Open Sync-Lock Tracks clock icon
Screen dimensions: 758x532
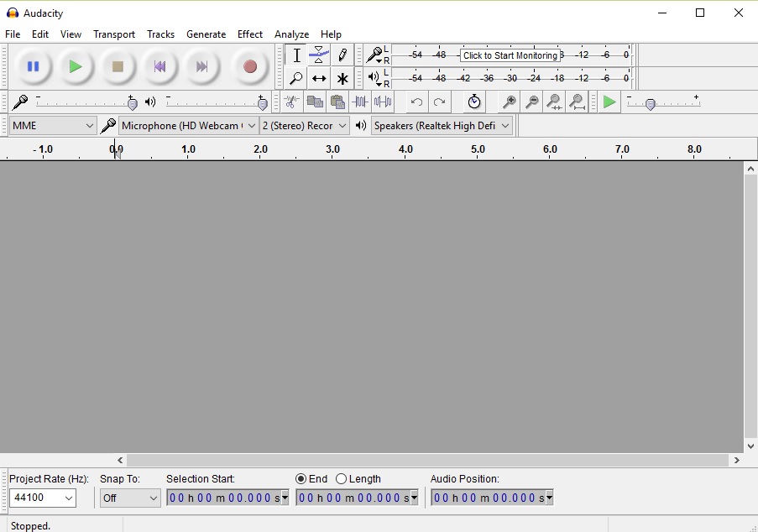coord(474,102)
